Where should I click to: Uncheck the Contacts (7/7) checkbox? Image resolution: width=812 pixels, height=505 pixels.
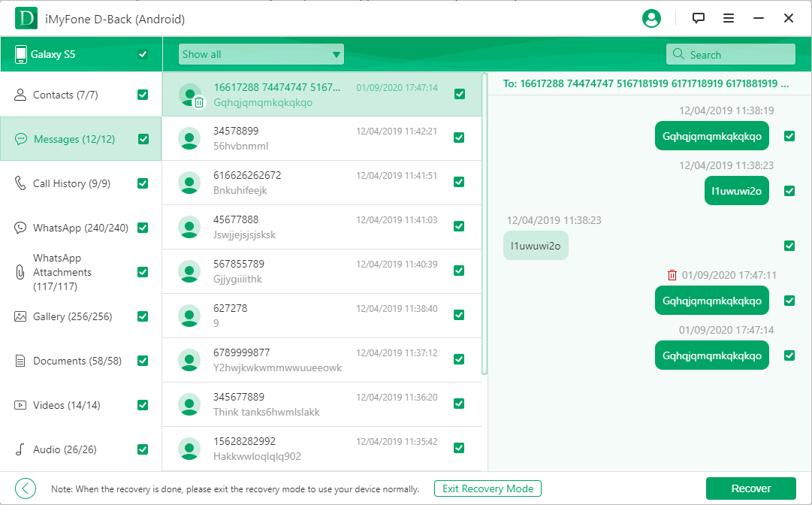point(143,95)
